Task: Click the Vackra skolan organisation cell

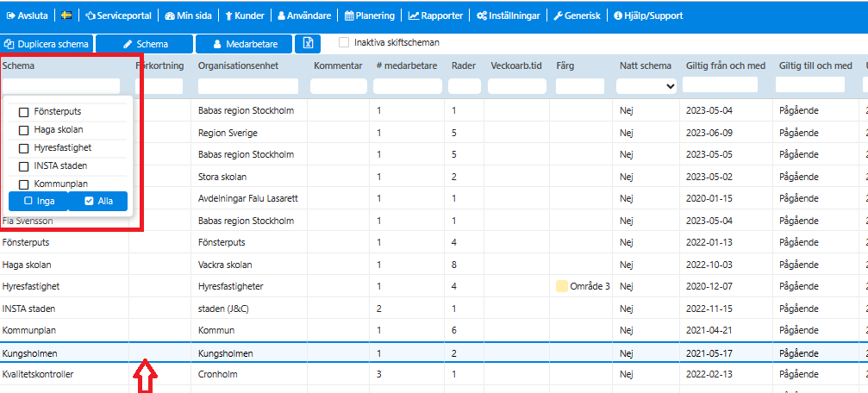Action: click(x=225, y=265)
